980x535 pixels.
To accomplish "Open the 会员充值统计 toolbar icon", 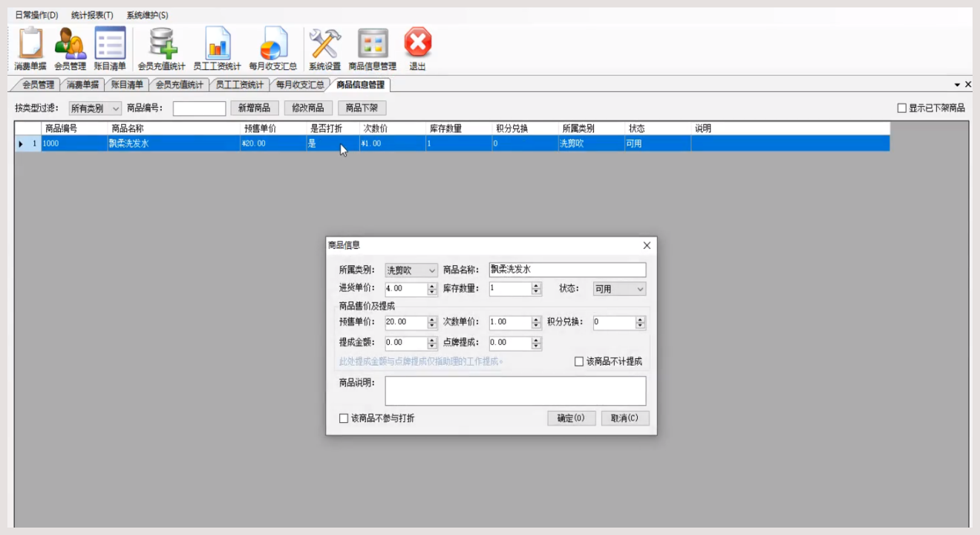I will coord(162,49).
